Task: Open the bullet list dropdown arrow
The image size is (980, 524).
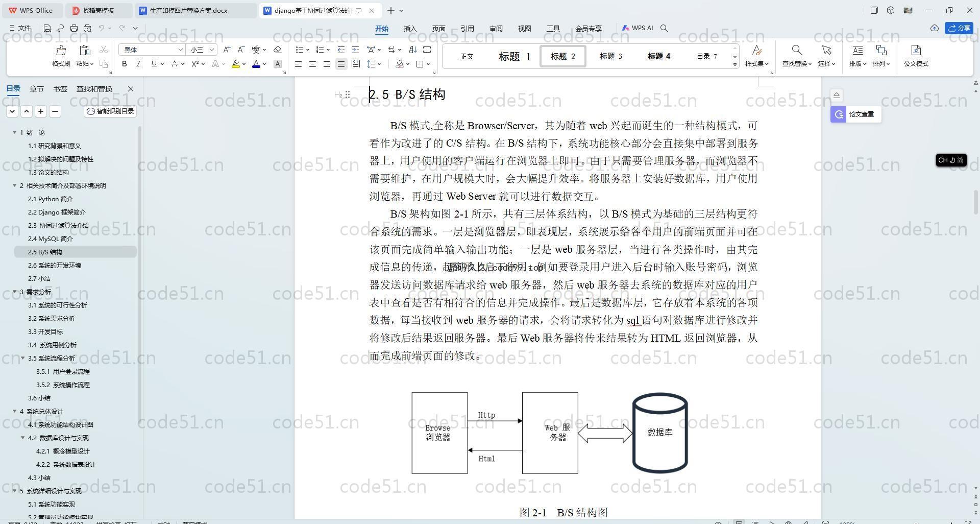Action: 308,50
